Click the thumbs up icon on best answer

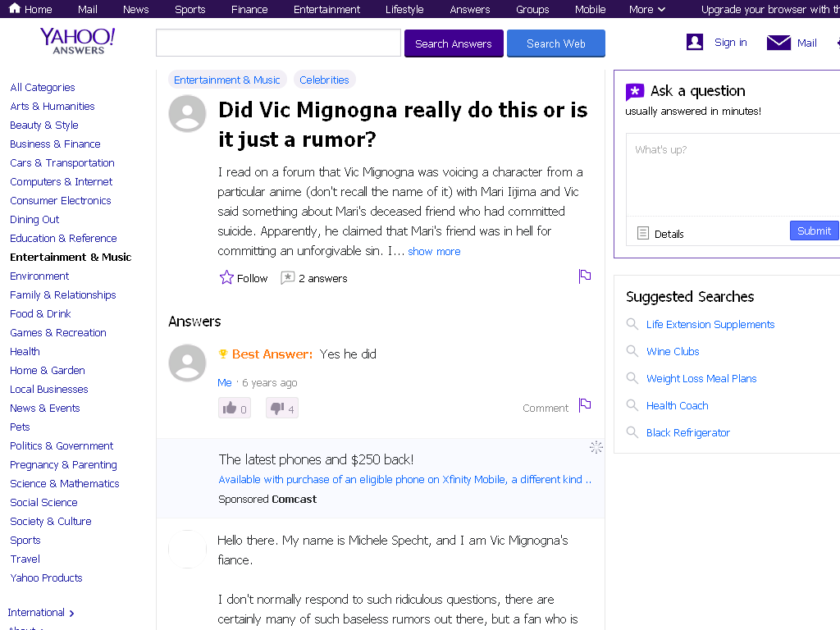[230, 409]
